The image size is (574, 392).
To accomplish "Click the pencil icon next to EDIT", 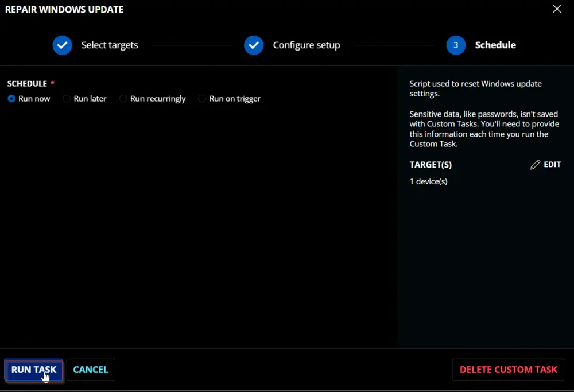I will coord(535,165).
